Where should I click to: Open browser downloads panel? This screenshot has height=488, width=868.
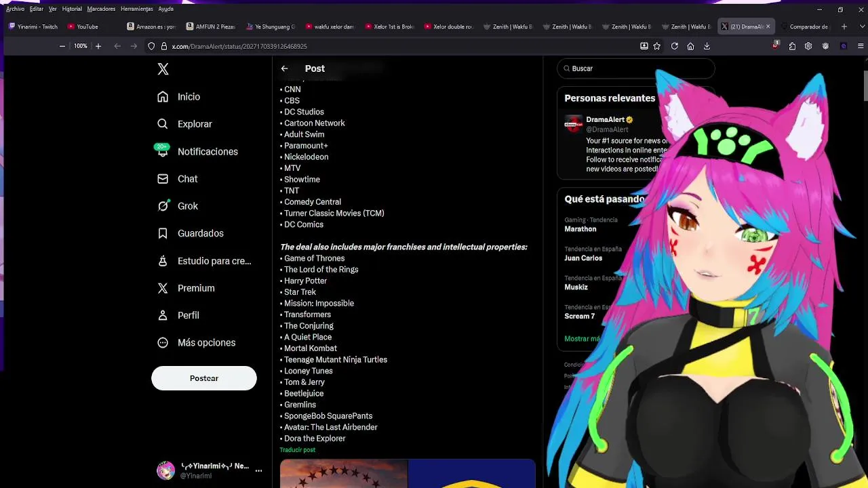707,46
